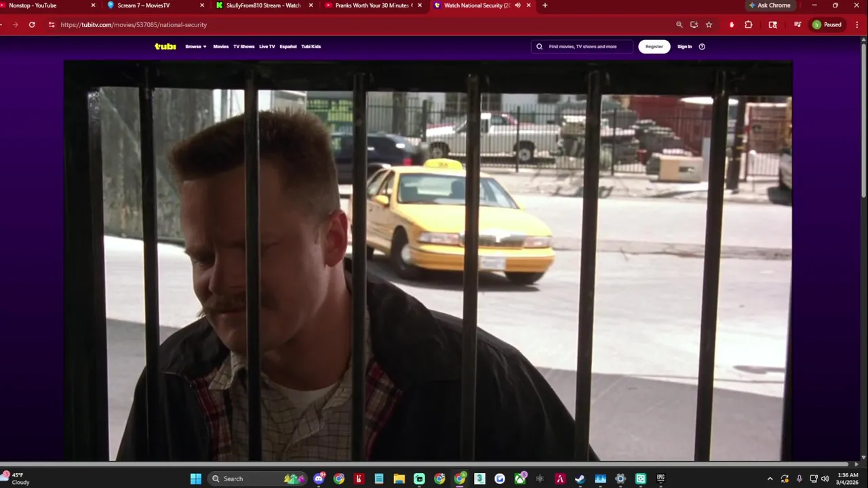Switch to the Scream 7 – MoviesTV tab

(156, 5)
